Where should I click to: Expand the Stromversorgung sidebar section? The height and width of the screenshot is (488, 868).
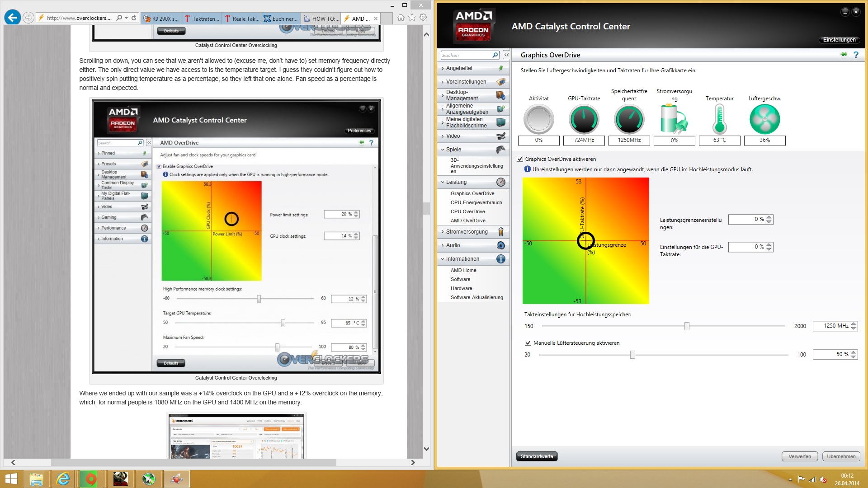pos(467,232)
